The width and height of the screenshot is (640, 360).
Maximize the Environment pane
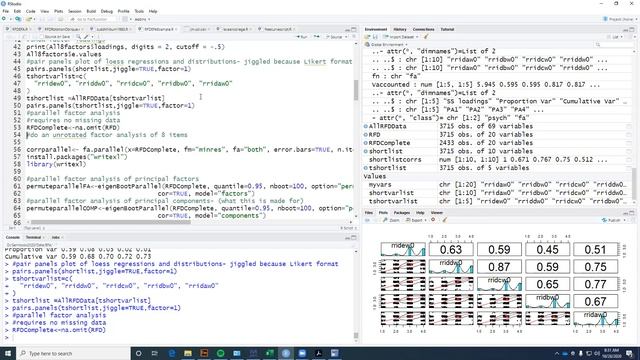click(x=633, y=29)
